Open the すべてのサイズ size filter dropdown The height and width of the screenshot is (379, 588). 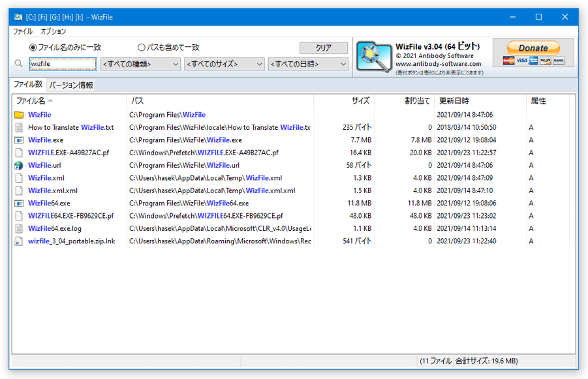pyautogui.click(x=224, y=64)
